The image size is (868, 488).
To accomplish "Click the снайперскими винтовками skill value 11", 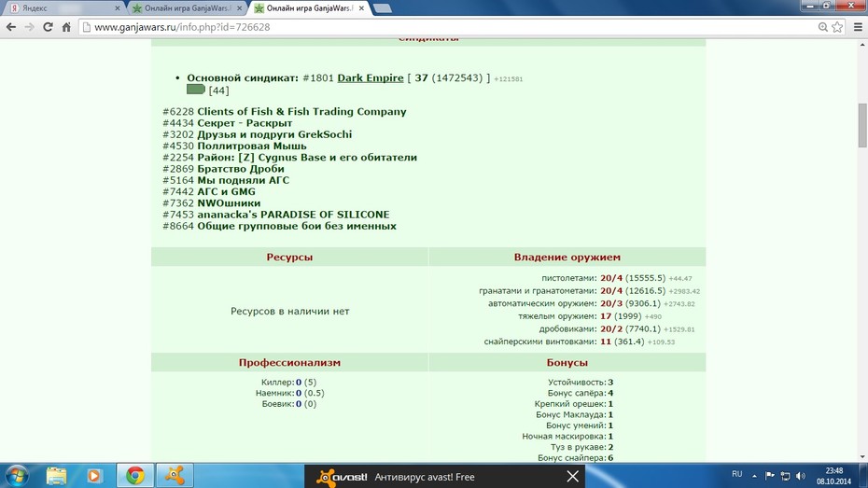I will 606,342.
